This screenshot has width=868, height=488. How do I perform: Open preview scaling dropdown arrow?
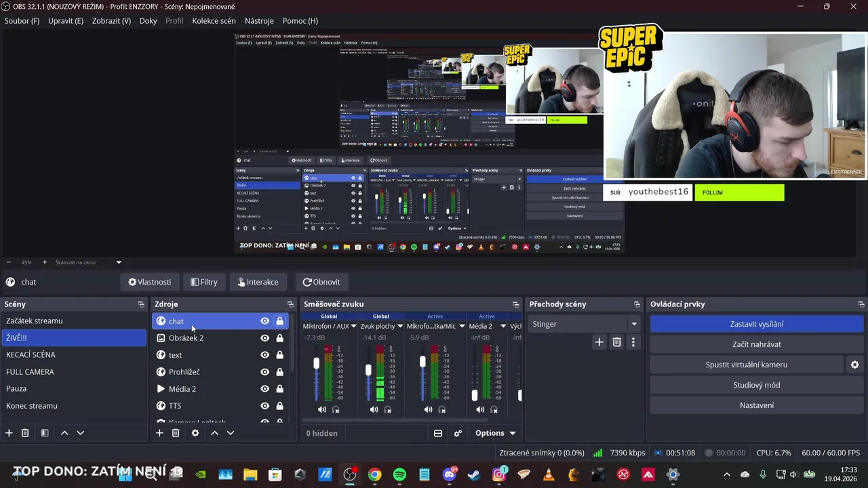pyautogui.click(x=119, y=262)
